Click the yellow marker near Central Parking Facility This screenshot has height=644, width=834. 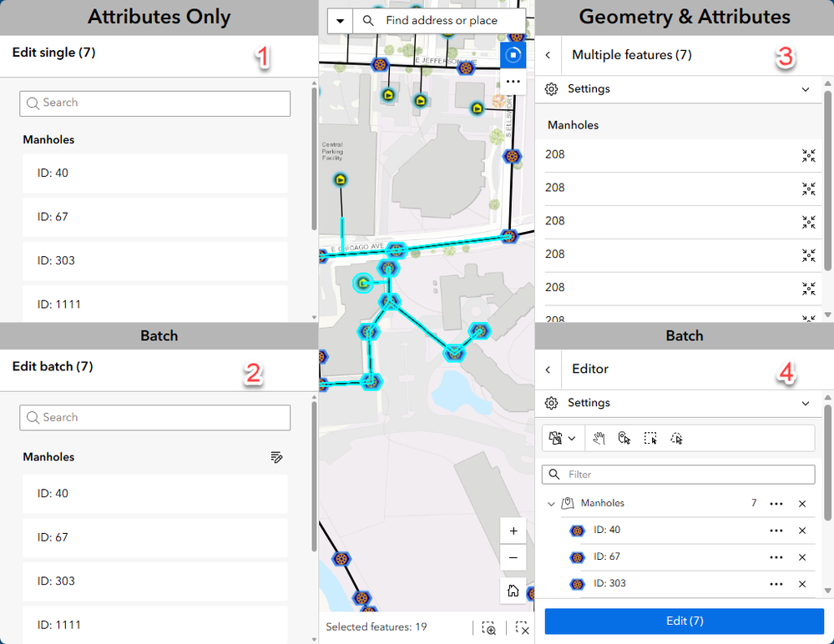(x=341, y=179)
